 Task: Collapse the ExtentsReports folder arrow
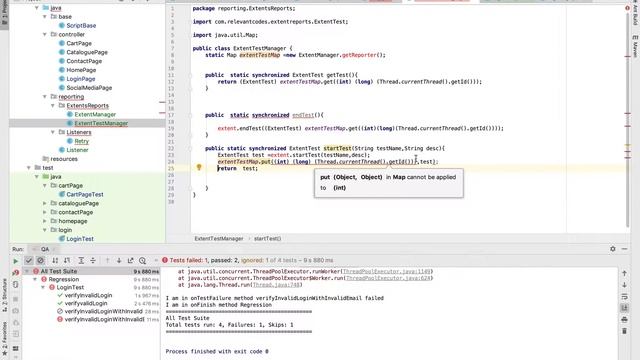pyautogui.click(x=53, y=106)
